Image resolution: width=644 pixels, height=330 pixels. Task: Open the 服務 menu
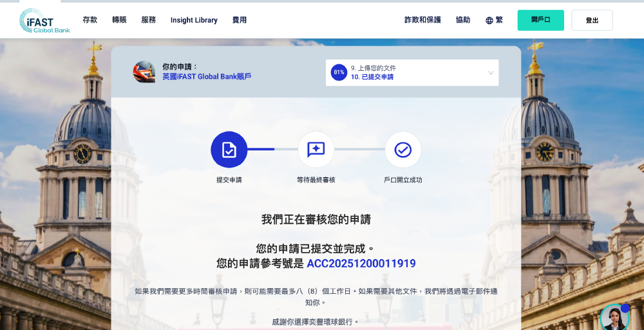coord(148,20)
